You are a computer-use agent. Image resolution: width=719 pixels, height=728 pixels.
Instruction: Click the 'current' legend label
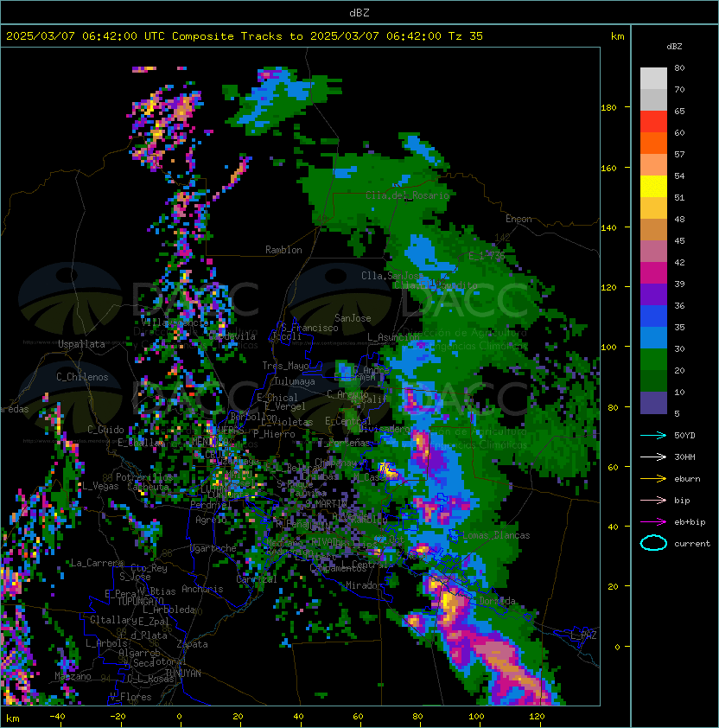(692, 543)
